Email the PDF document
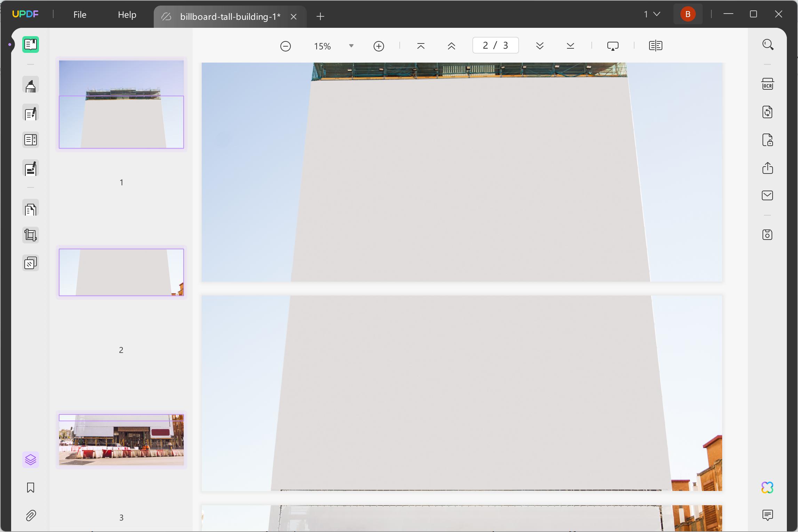 (x=768, y=195)
